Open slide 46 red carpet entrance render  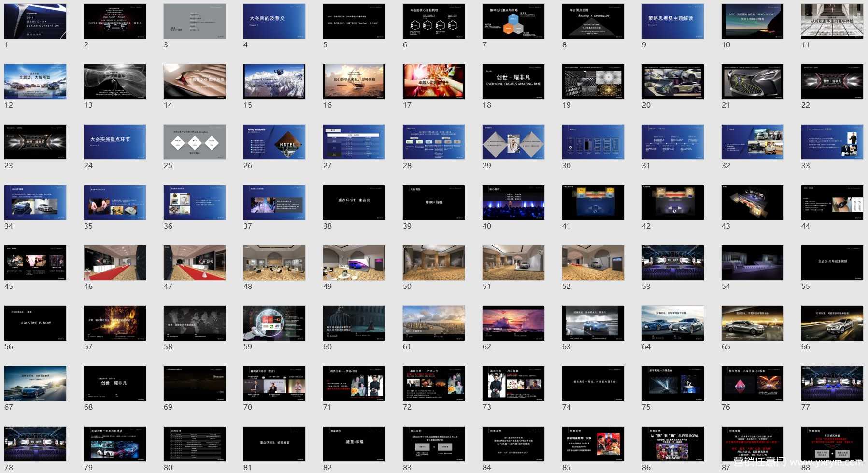tap(115, 263)
